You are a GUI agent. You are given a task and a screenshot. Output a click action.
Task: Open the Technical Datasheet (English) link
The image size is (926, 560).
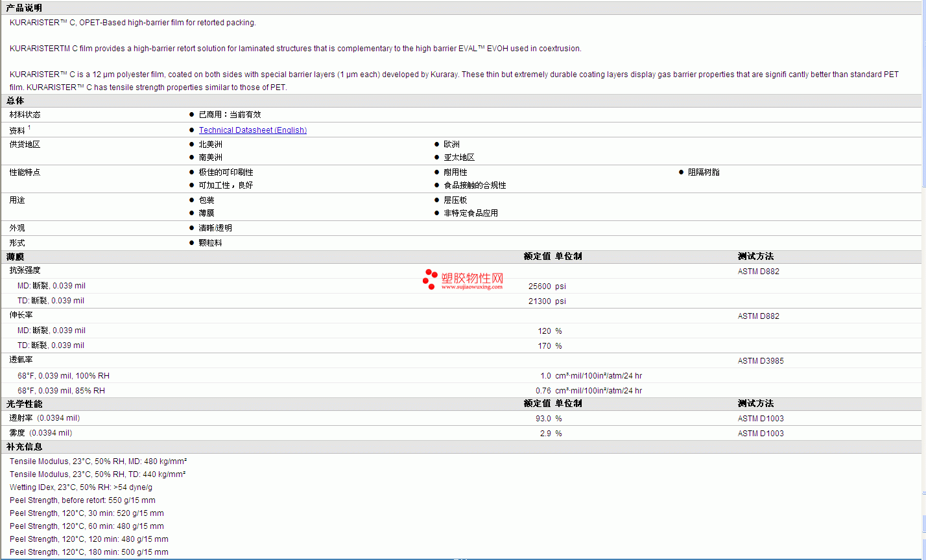[x=253, y=130]
